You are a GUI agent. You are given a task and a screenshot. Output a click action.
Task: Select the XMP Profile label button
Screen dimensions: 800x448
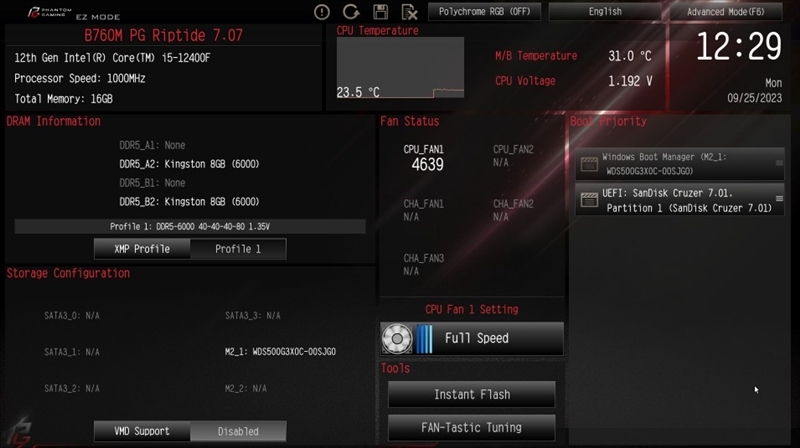pyautogui.click(x=142, y=249)
